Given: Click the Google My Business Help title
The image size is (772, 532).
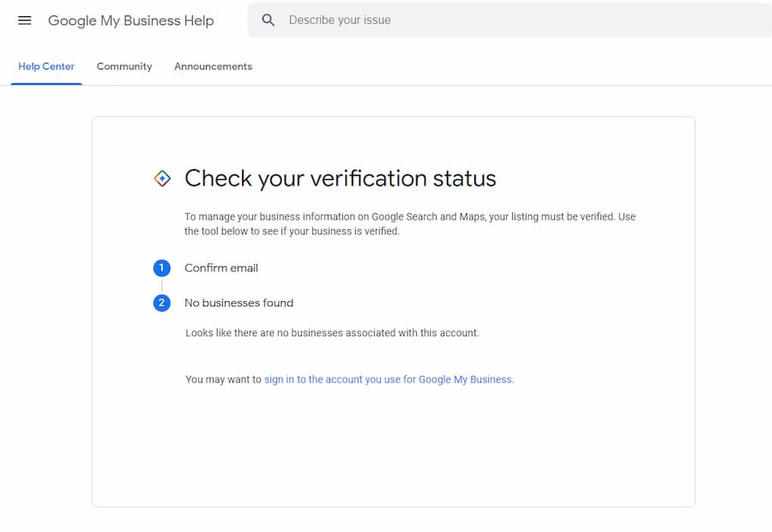Looking at the screenshot, I should 130,21.
